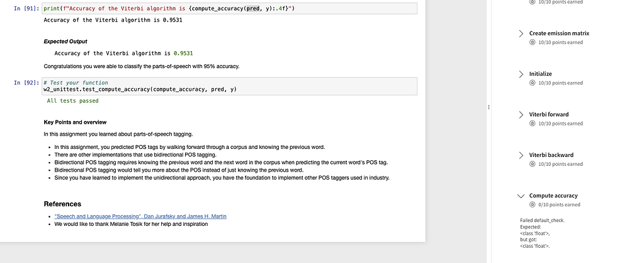The image size is (644, 263).
Task: Click the points badge icon under Initialize
Action: [x=533, y=83]
